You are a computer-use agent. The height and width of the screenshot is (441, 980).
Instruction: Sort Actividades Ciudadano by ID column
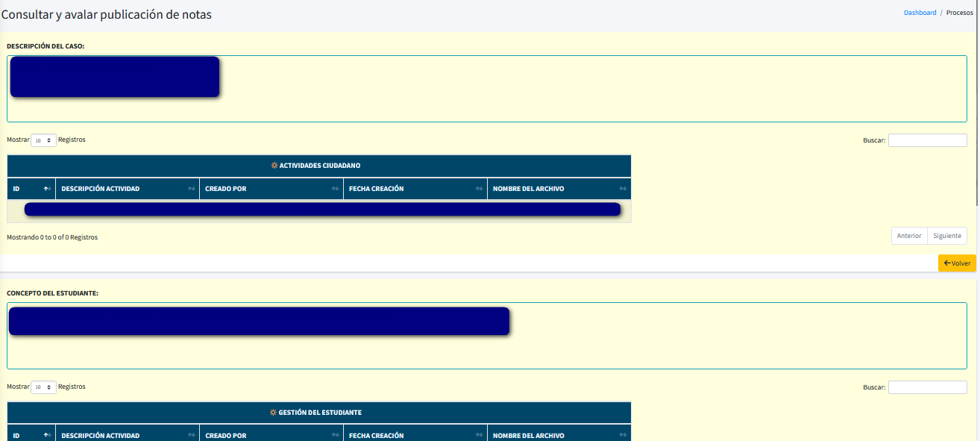coord(31,189)
